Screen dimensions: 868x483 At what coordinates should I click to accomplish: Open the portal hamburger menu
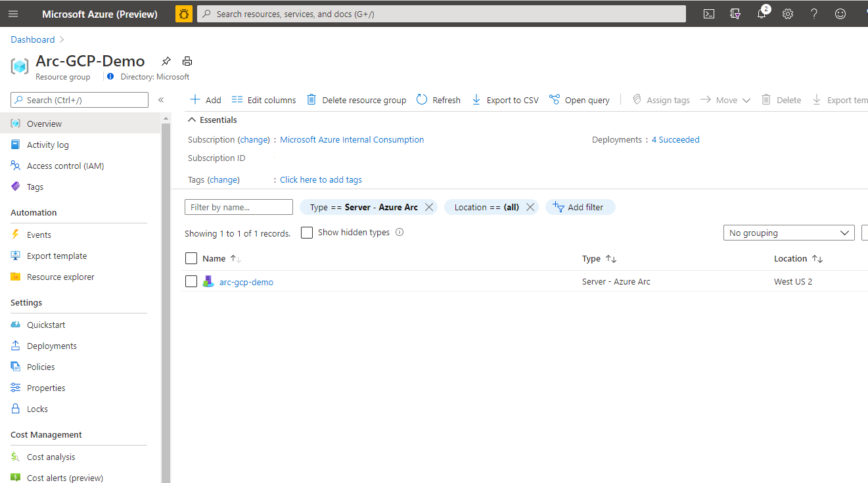[13, 14]
